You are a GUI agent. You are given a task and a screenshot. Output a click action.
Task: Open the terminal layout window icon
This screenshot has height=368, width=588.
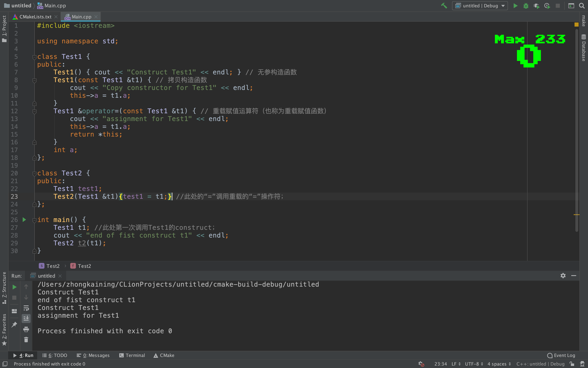pyautogui.click(x=571, y=6)
